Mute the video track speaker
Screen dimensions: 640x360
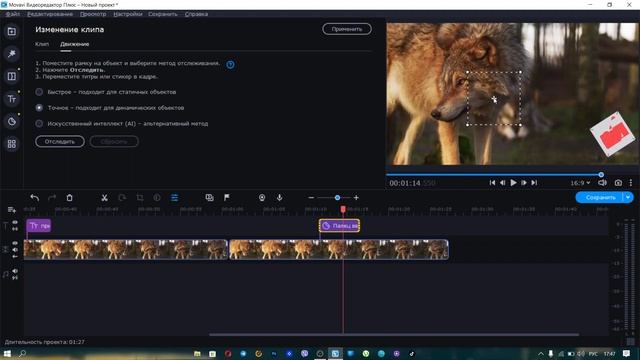coord(15,250)
